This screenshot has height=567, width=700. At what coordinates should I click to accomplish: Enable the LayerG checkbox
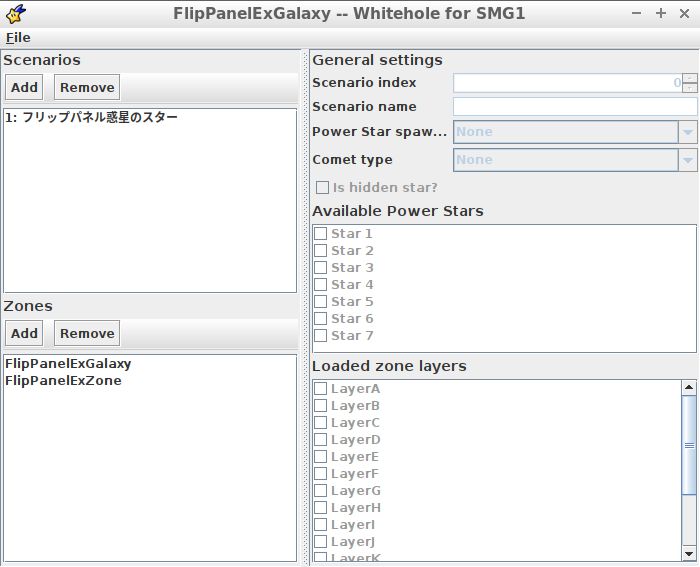click(321, 490)
